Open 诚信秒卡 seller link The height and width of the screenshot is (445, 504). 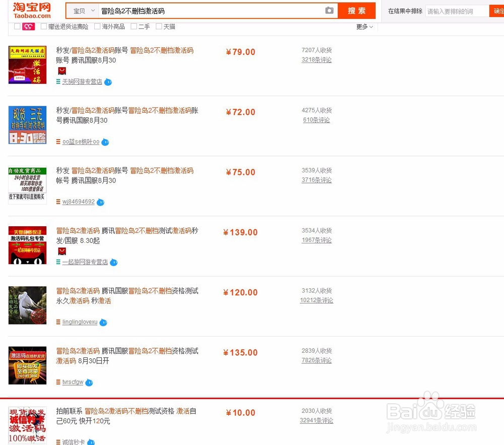point(74,442)
